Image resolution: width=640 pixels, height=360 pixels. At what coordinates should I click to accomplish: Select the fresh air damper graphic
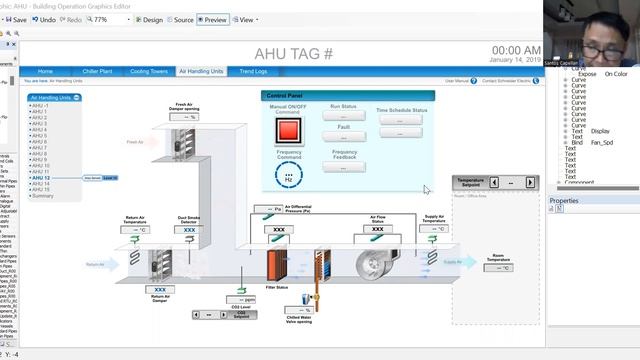[x=183, y=144]
